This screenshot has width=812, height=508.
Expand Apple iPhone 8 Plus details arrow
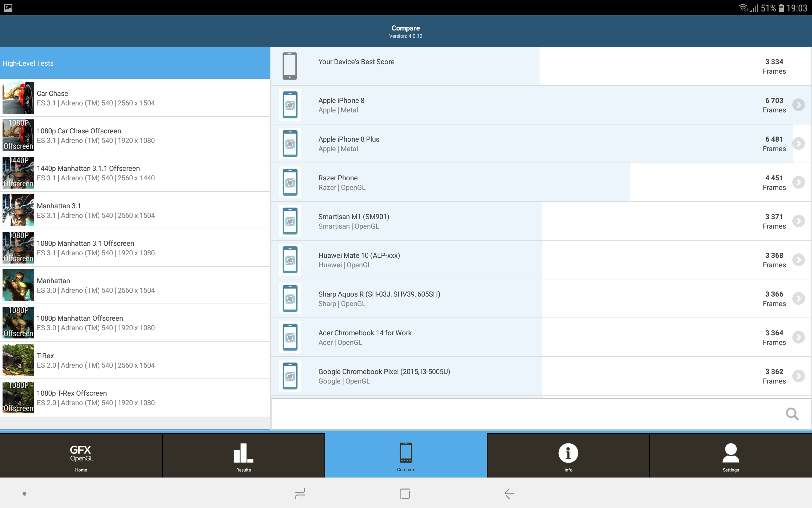(x=799, y=144)
